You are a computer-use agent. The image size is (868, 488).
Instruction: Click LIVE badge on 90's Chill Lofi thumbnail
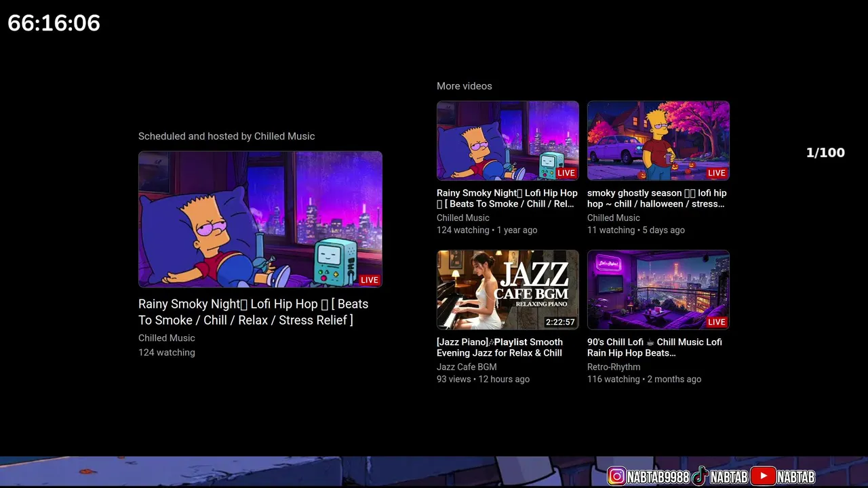[717, 322]
